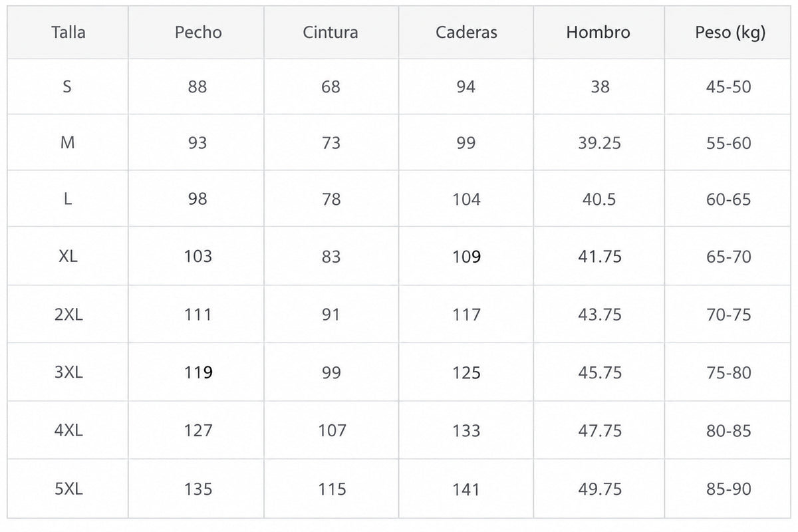This screenshot has height=532, width=798.
Task: Select the 2XL size cell
Action: pos(68,314)
